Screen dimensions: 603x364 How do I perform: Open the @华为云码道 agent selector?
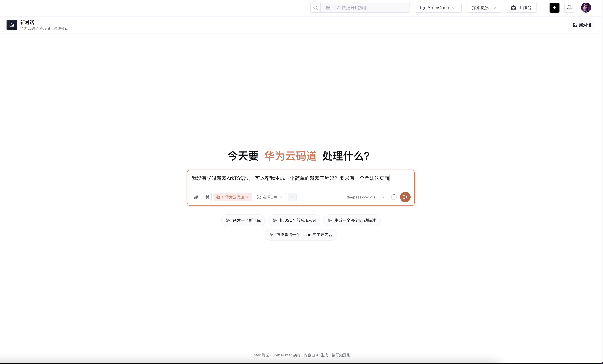click(x=232, y=197)
